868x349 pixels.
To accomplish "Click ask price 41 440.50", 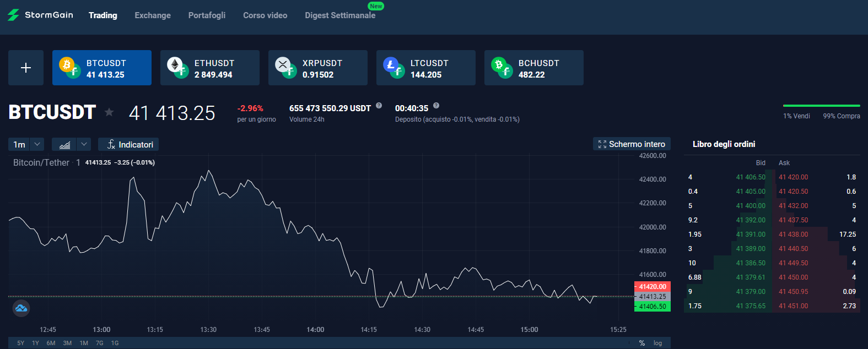I will click(x=794, y=249).
